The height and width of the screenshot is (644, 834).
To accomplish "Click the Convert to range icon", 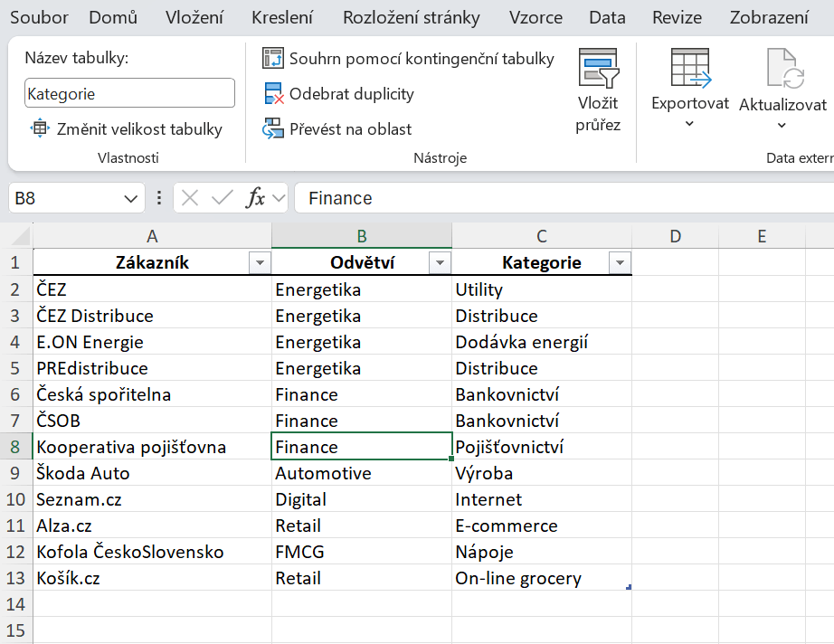I will [x=272, y=129].
